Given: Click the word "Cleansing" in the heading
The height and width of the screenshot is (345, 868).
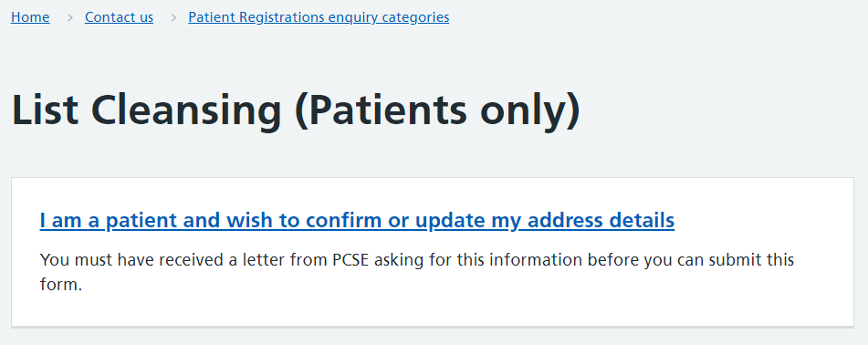Looking at the screenshot, I should 186,110.
